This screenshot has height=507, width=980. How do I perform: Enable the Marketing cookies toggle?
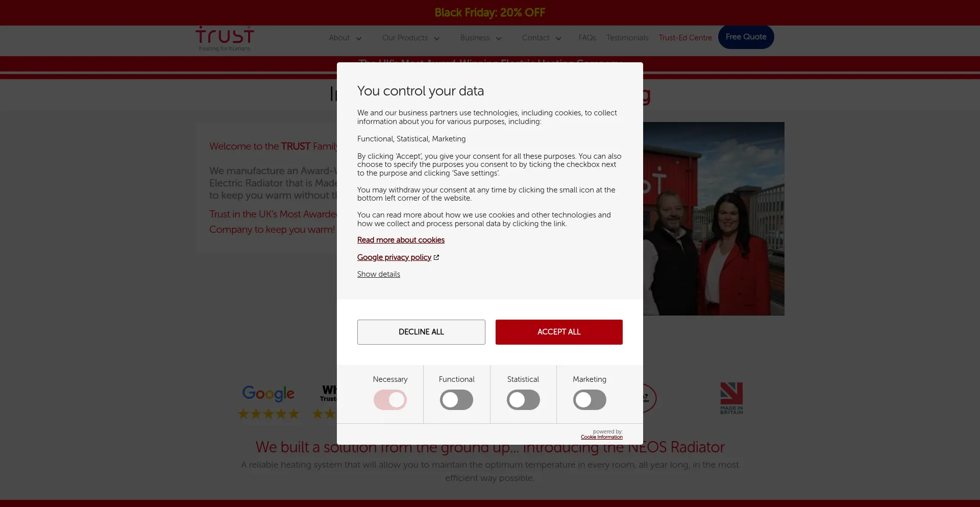coord(590,400)
